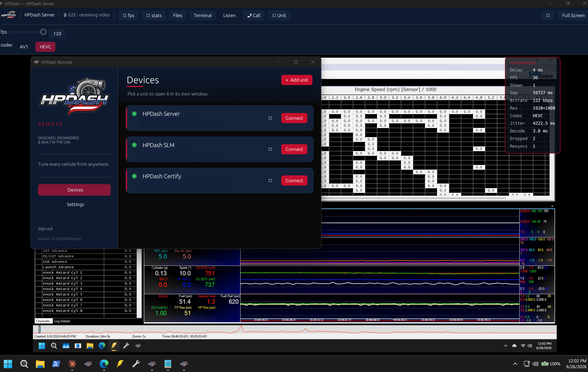Open the window icon on the HPDash Server card
This screenshot has width=588, height=372.
[x=270, y=118]
